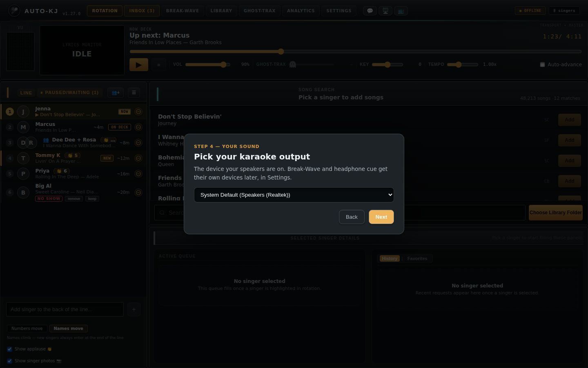Click the remove icon on Big Al's row
Image resolution: width=588 pixels, height=368 pixels.
(138, 193)
